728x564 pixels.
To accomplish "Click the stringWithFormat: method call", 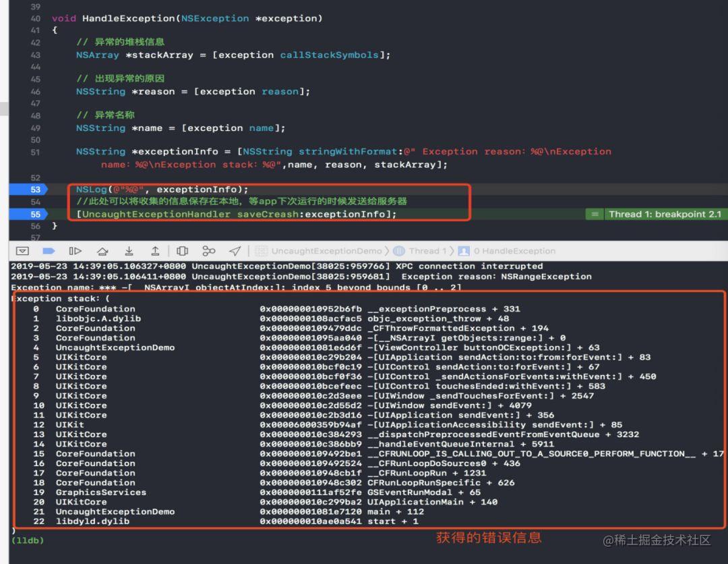I will pos(351,151).
